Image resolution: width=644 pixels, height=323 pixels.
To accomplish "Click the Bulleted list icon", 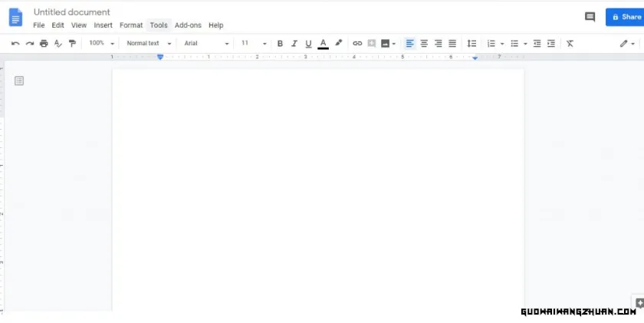I will coord(514,44).
